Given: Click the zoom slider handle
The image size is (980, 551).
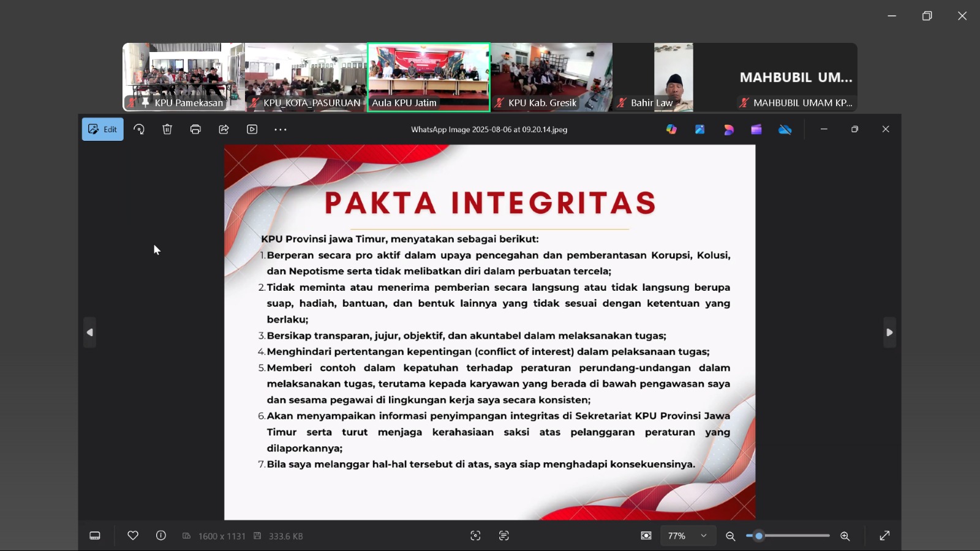Looking at the screenshot, I should coord(759,536).
